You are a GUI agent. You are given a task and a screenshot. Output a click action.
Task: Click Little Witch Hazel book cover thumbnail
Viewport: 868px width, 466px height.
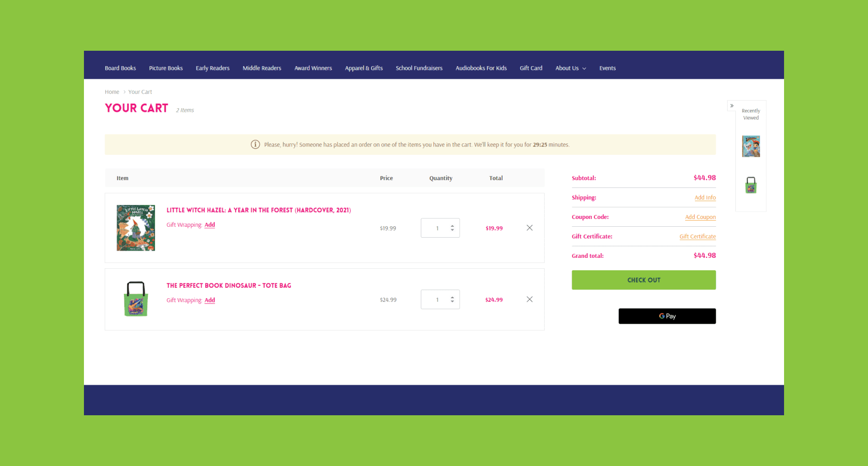pyautogui.click(x=136, y=228)
